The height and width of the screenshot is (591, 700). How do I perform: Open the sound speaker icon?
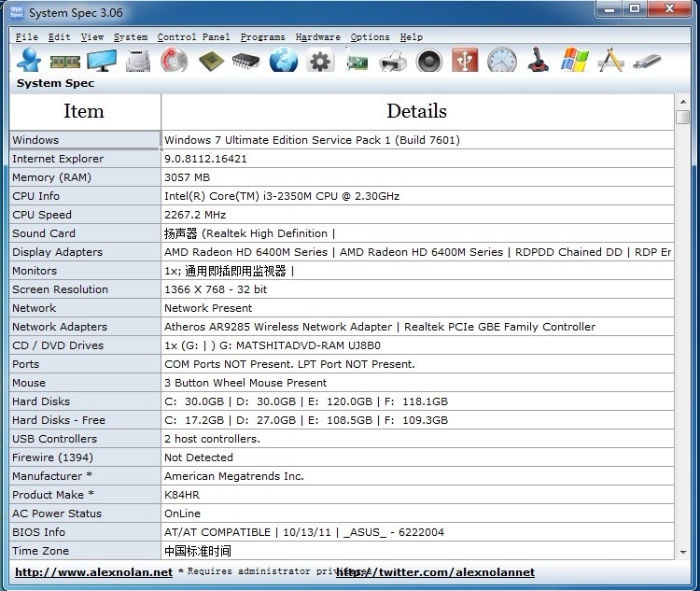point(429,62)
